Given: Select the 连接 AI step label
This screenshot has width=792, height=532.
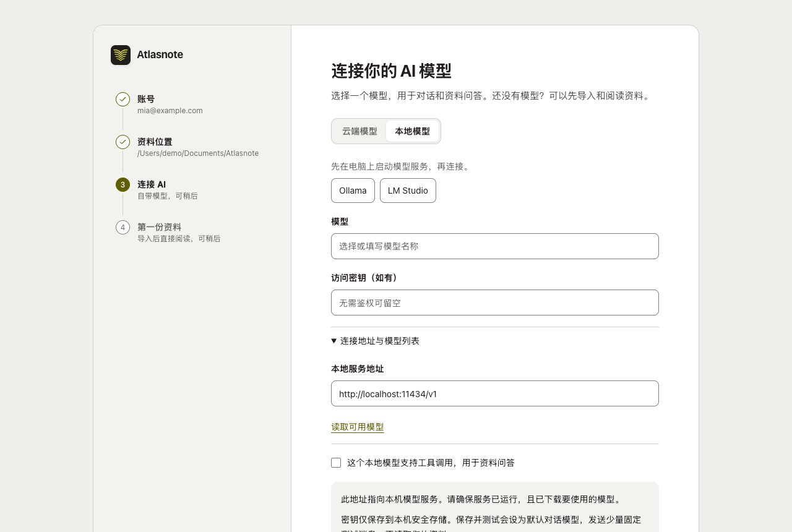Looking at the screenshot, I should (x=152, y=184).
